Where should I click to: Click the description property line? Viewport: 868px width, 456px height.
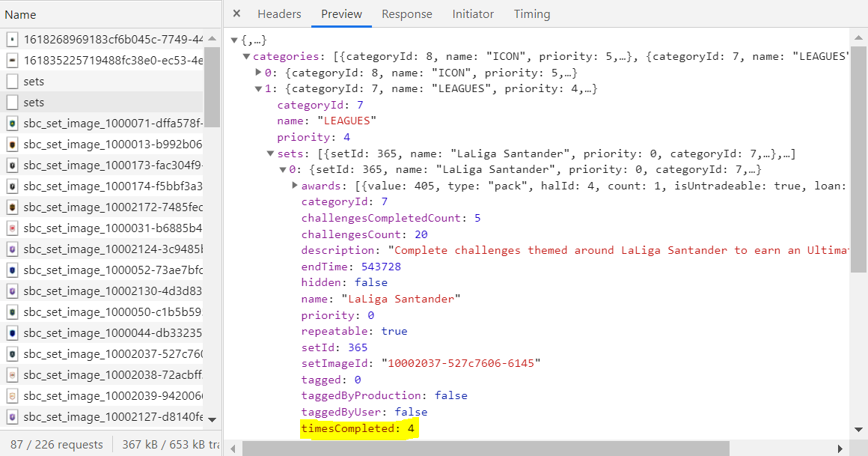click(x=575, y=250)
